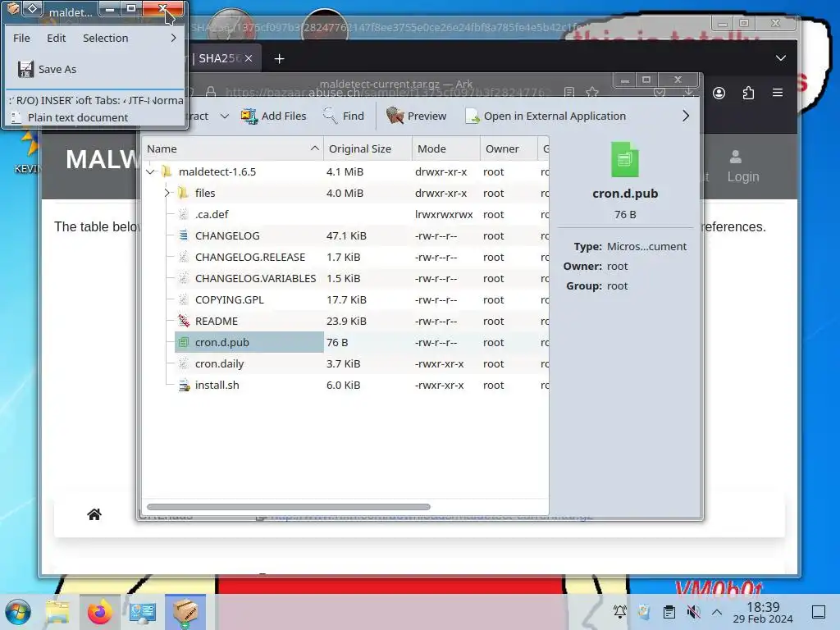The image size is (840, 630).
Task: Open system settings taskbar icon
Action: pos(143,612)
